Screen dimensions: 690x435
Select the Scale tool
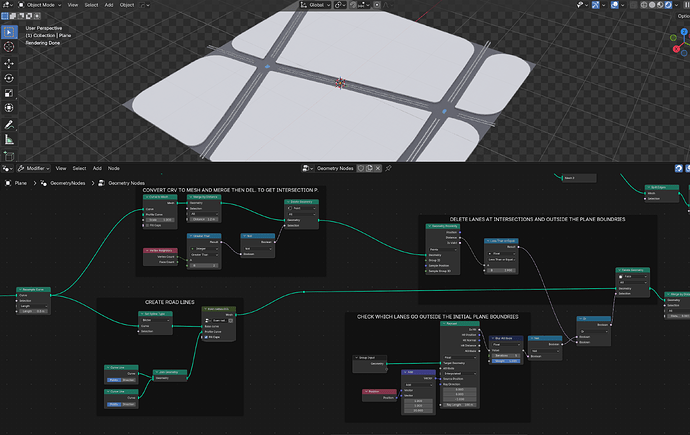tap(9, 93)
